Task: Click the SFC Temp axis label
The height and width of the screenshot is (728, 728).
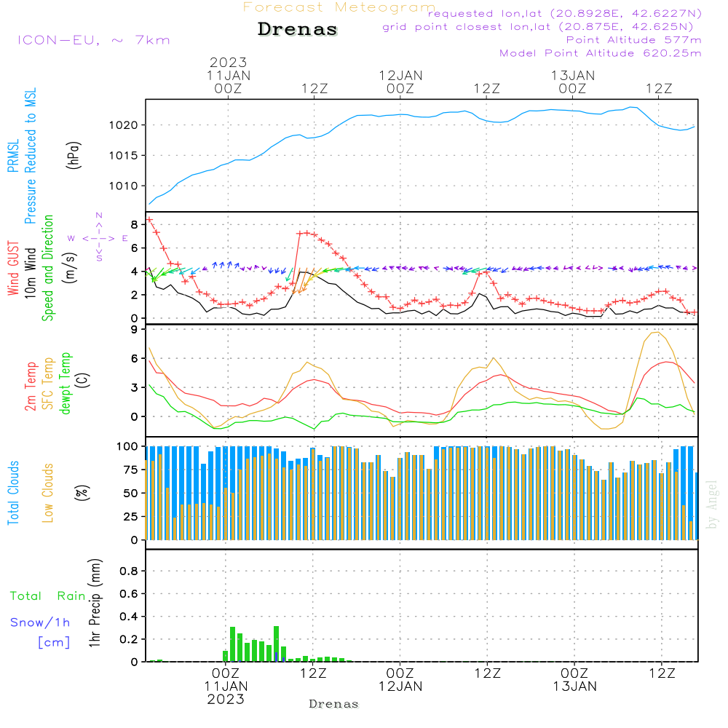Action: [48, 384]
